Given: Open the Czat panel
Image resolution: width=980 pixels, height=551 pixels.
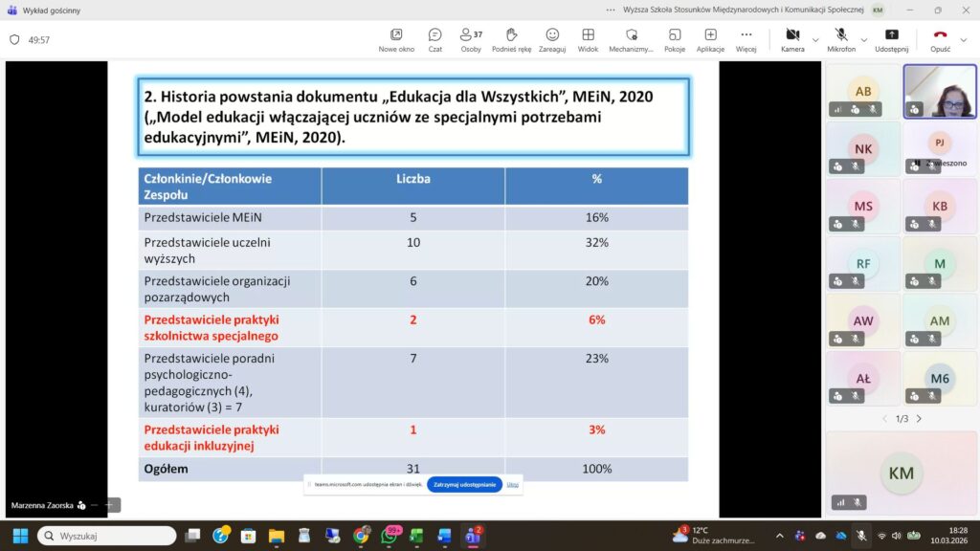Looking at the screenshot, I should [x=434, y=39].
